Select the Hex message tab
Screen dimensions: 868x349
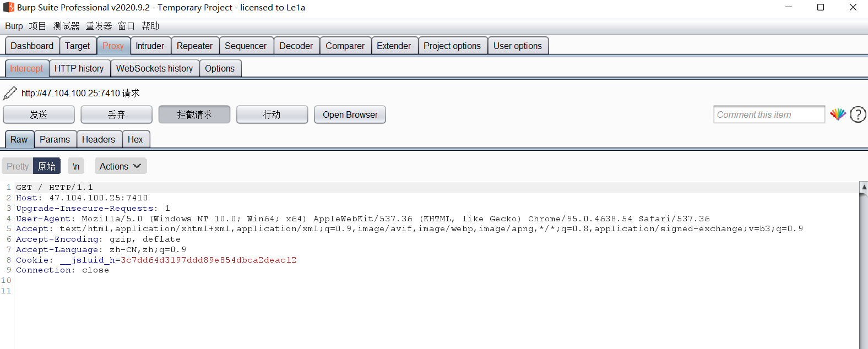coord(135,139)
